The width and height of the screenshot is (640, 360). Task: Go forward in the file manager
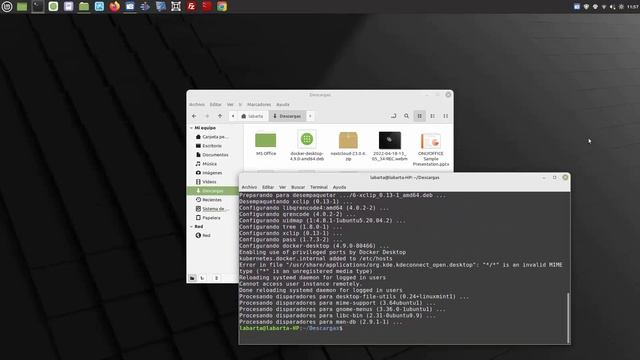coord(207,116)
